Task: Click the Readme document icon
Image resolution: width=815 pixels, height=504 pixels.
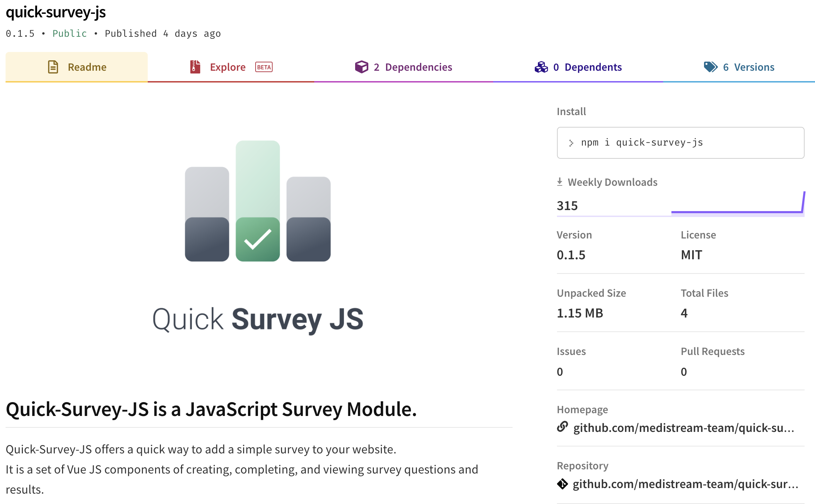Action: pyautogui.click(x=53, y=67)
